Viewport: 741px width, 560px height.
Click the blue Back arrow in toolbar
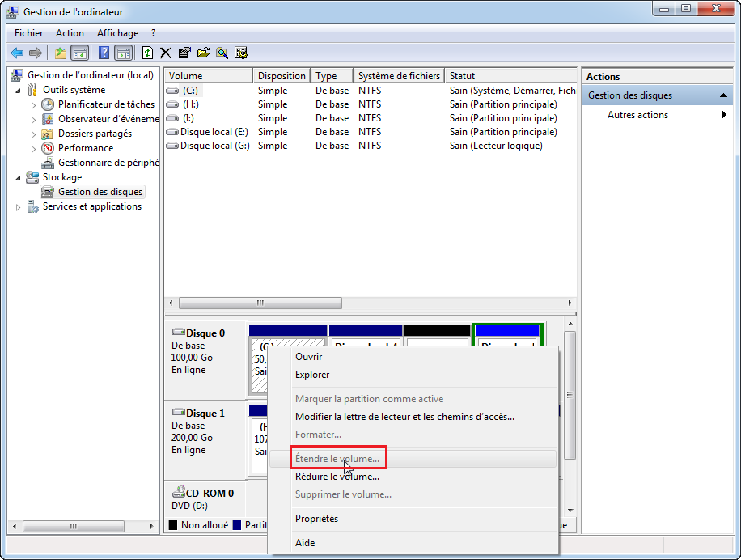(17, 53)
